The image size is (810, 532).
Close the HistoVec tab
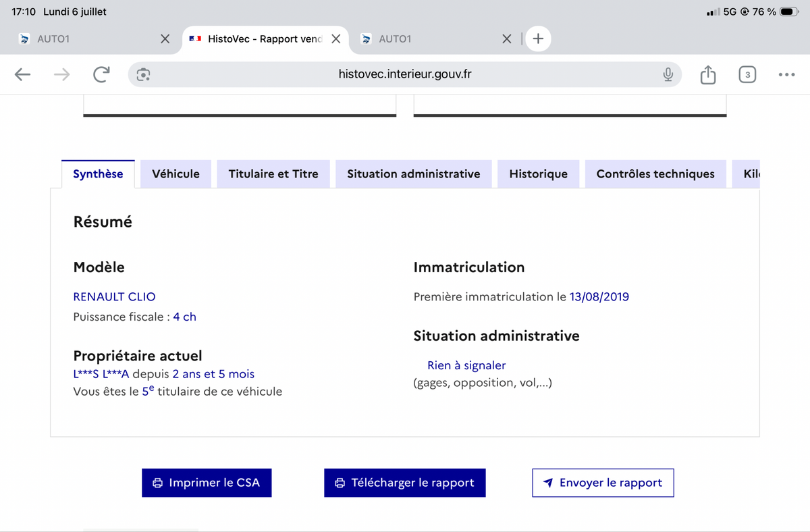click(x=335, y=39)
